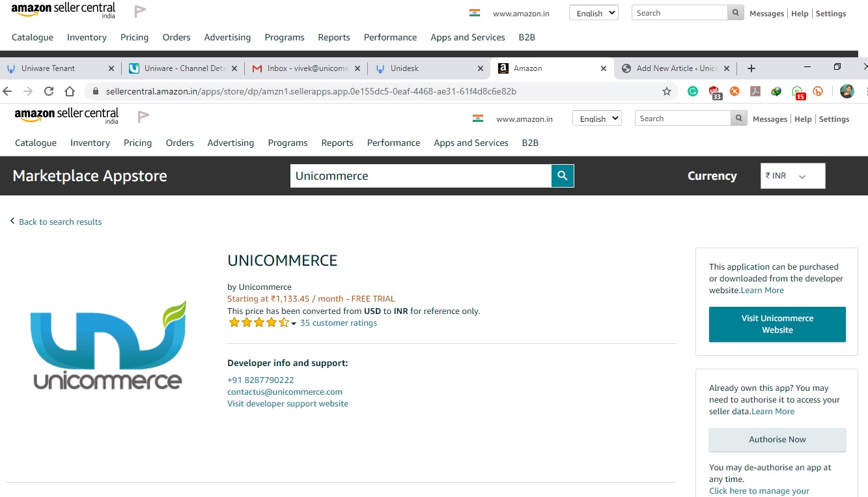The width and height of the screenshot is (868, 497).
Task: Click the contactus@unicommerce.com email link
Action: (285, 392)
